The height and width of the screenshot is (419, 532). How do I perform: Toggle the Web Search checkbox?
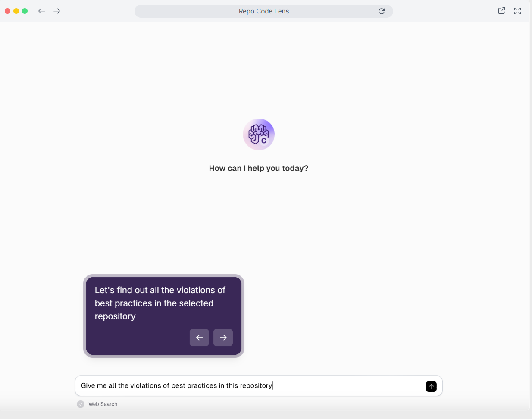[x=81, y=404]
